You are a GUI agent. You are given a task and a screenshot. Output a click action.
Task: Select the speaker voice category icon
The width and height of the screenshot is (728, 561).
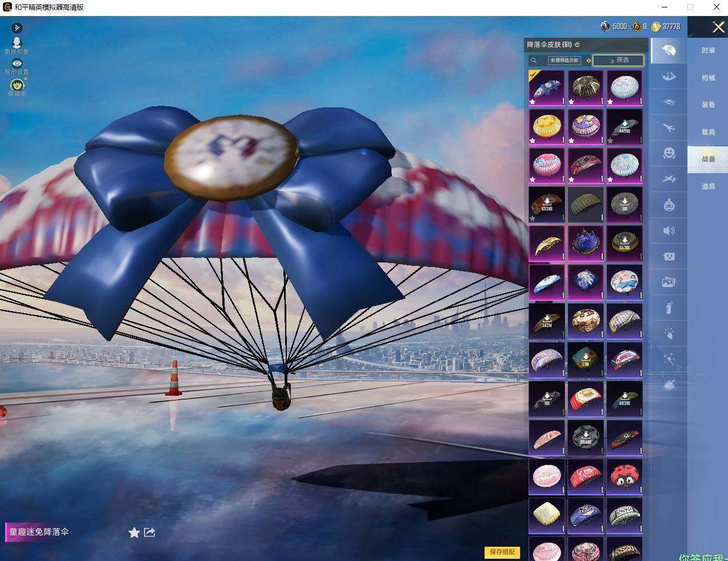tap(669, 230)
